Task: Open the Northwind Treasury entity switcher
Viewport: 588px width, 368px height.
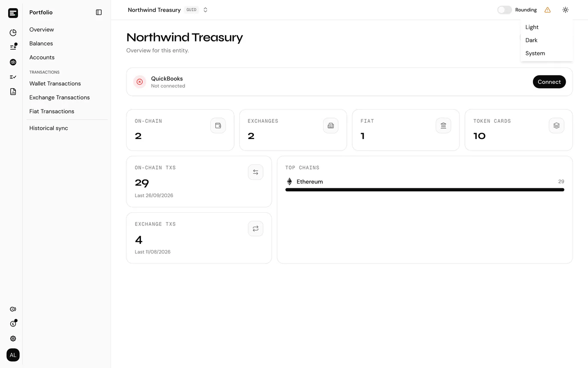Action: 168,10
